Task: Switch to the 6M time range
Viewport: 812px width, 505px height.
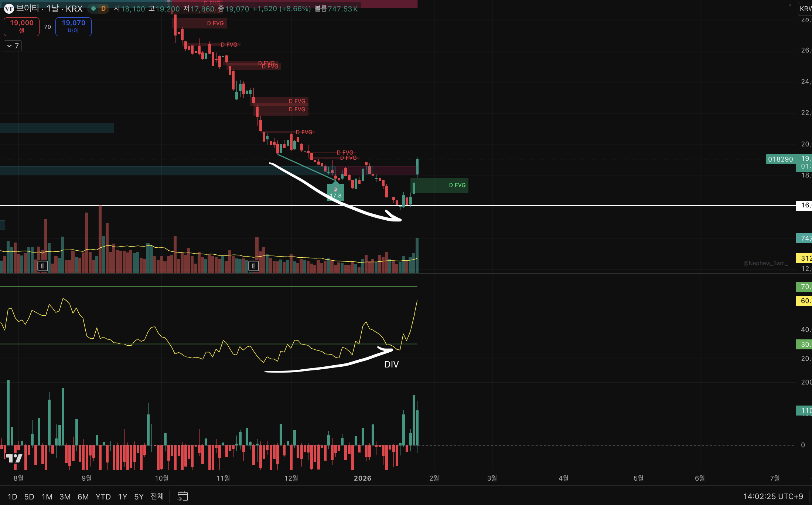Action: click(x=83, y=496)
